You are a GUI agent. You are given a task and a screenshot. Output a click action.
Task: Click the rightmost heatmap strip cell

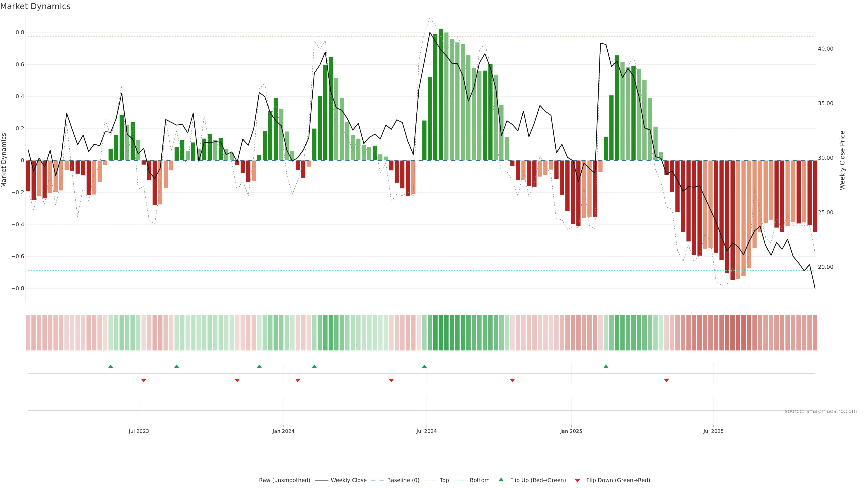pos(815,333)
